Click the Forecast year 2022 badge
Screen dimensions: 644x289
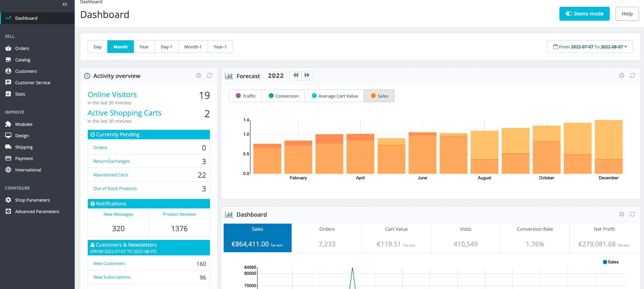276,76
